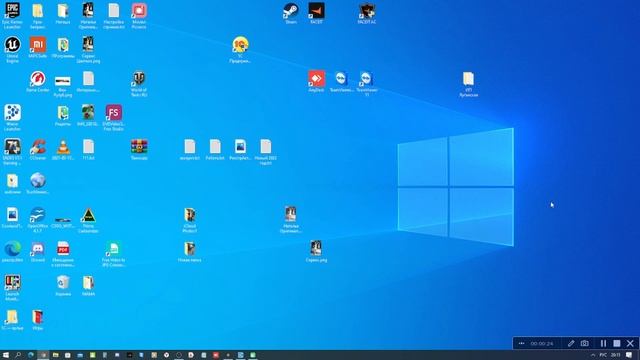This screenshot has width=640, height=360.
Task: Open the red recorder app shortcut
Action: 139,15
